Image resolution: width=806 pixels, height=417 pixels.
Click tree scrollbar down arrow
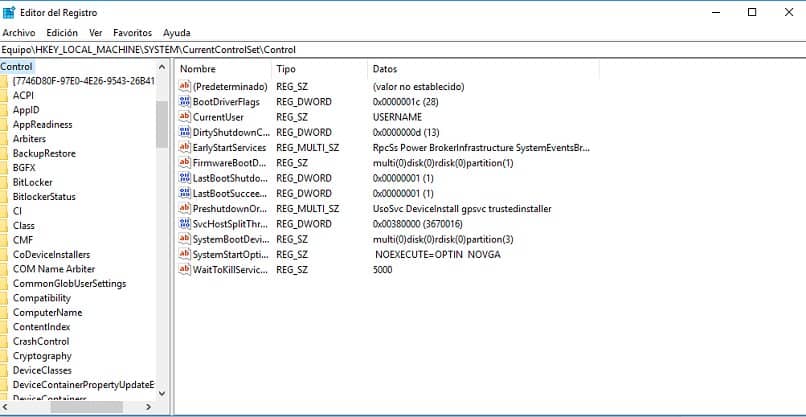(x=162, y=394)
